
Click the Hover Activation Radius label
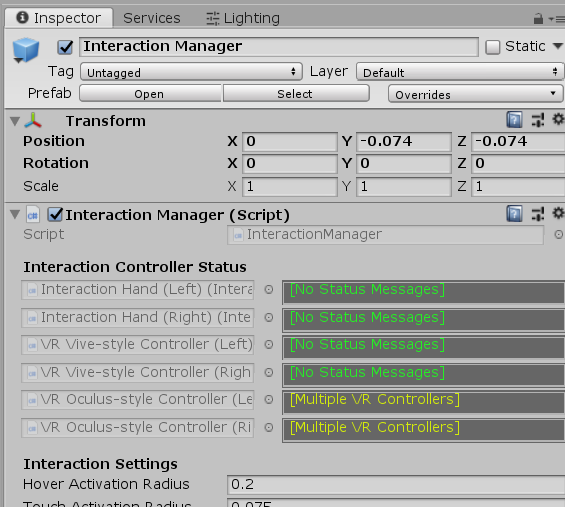pyautogui.click(x=106, y=484)
